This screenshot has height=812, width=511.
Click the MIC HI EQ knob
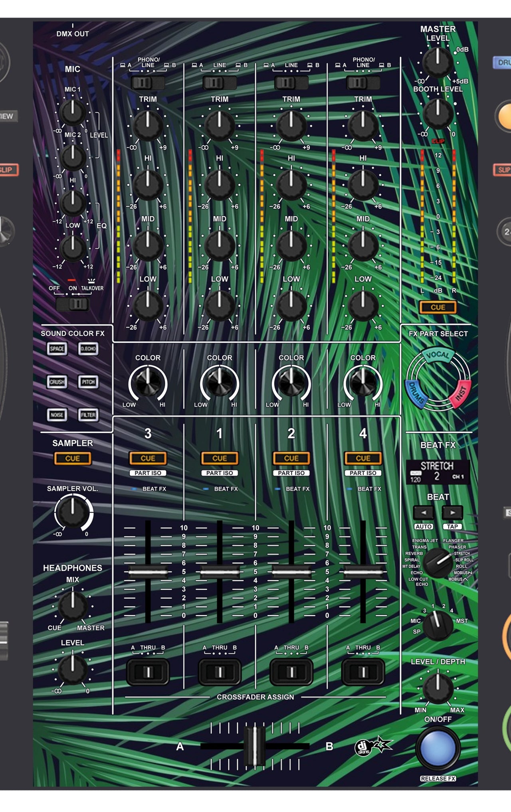point(73,203)
